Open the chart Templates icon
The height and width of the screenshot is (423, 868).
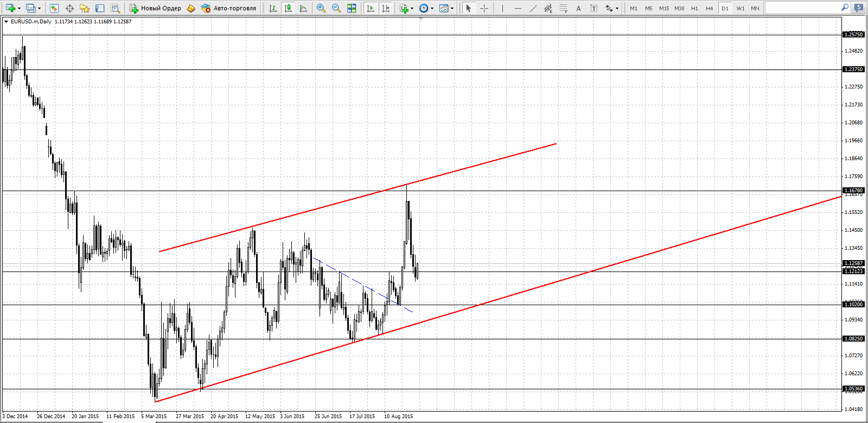pos(444,8)
